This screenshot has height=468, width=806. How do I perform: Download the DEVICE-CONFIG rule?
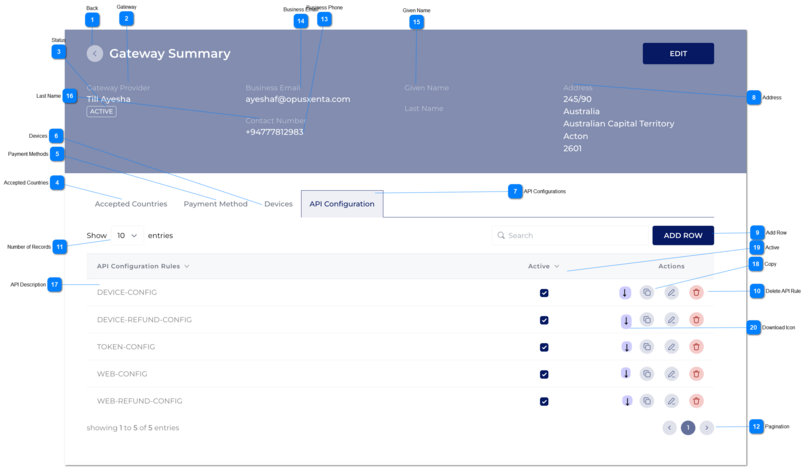click(x=625, y=293)
